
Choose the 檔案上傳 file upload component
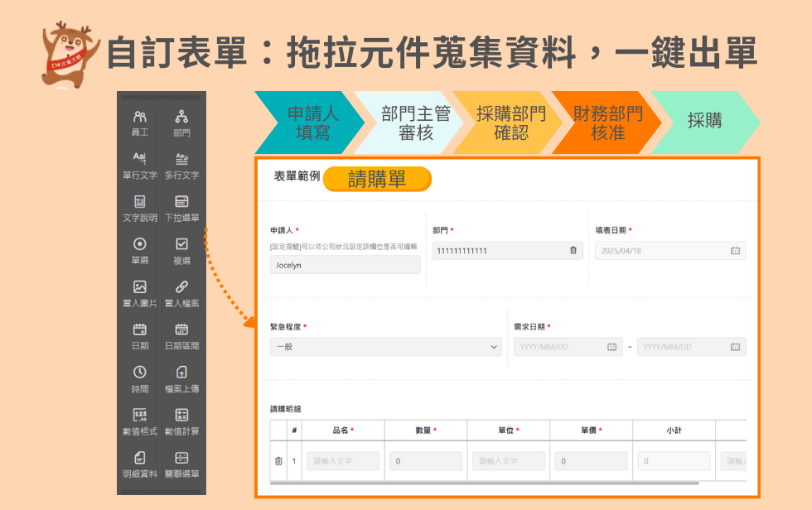tap(181, 379)
